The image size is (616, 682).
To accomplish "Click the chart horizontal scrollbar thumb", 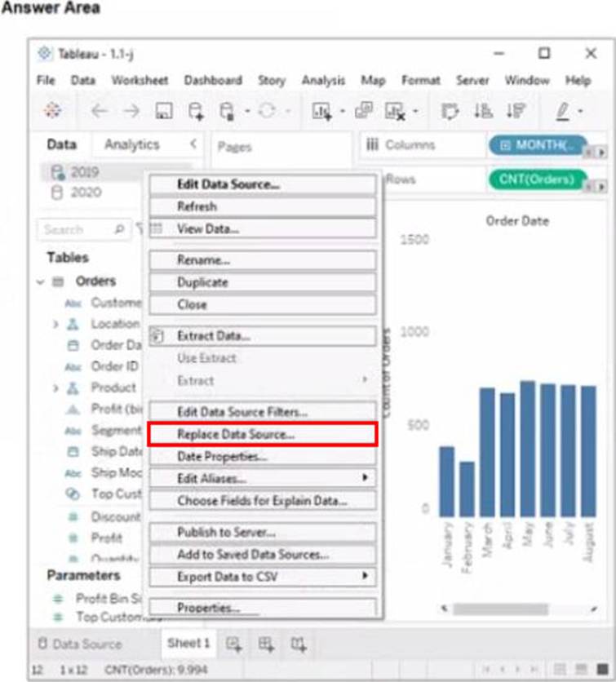I will [500, 609].
